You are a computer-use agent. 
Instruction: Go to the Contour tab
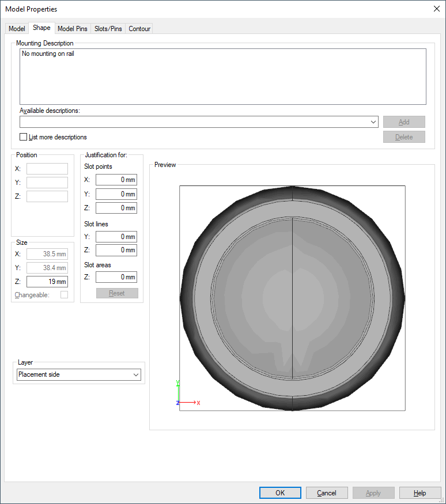139,29
